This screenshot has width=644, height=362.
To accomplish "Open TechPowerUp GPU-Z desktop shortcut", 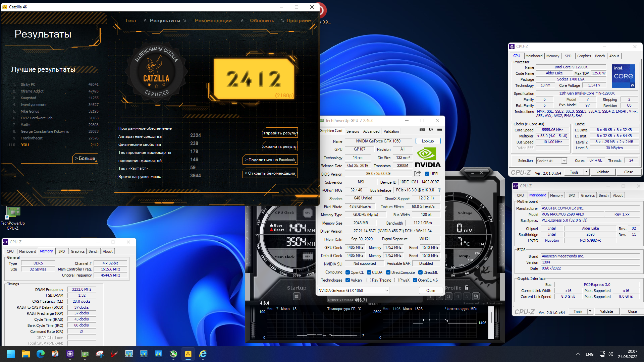I will [x=13, y=218].
